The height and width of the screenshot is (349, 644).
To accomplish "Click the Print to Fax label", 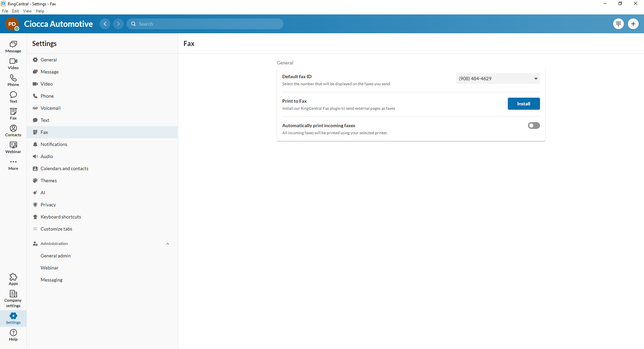I will (x=294, y=101).
